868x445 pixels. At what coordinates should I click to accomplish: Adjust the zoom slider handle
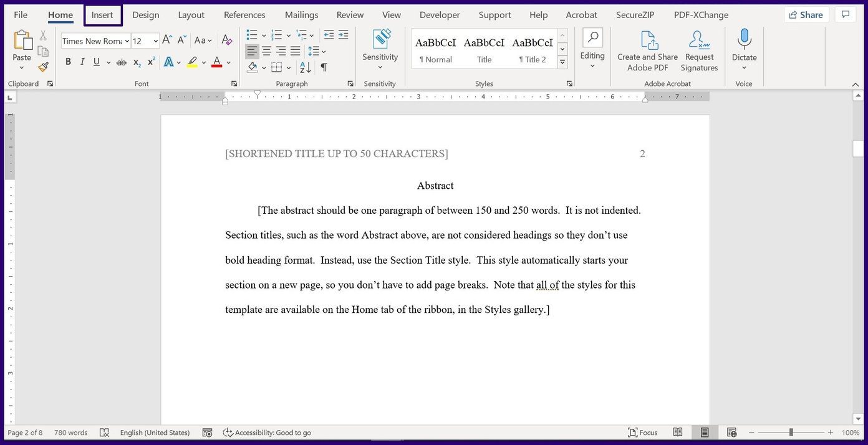[791, 433]
